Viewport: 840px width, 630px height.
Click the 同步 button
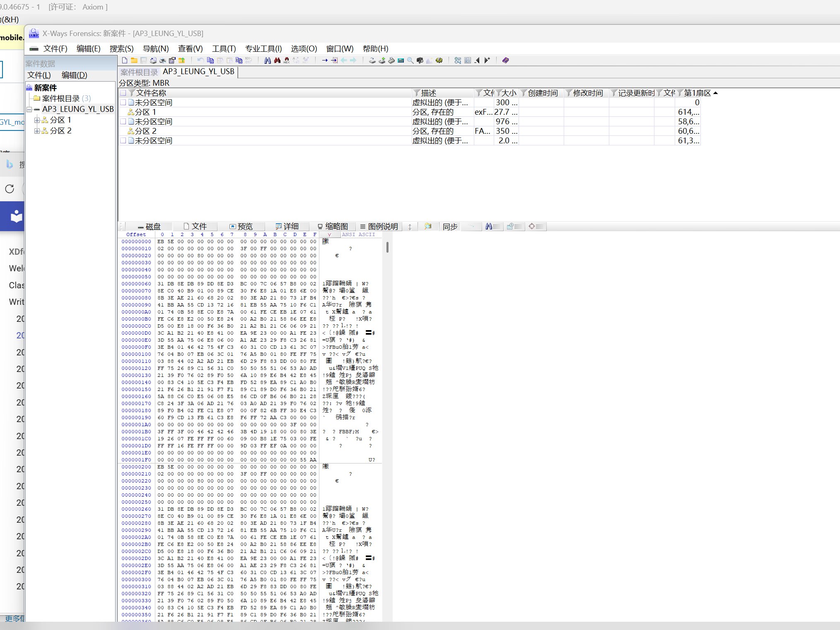450,227
